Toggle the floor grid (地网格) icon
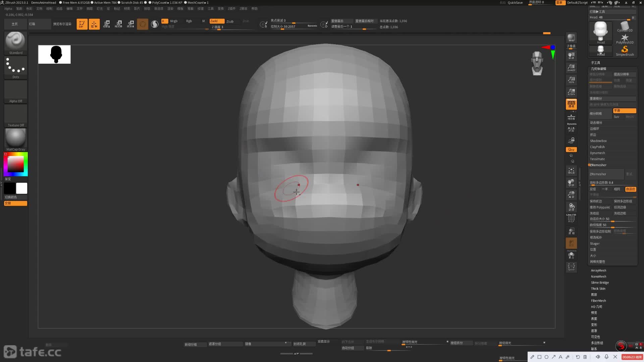 pyautogui.click(x=571, y=117)
